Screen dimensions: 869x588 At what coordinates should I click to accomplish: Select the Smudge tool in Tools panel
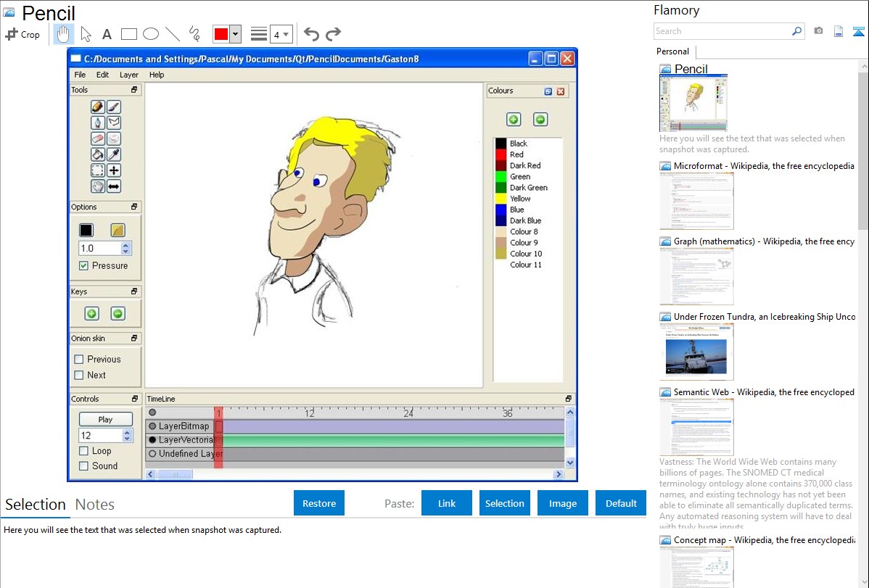point(114,138)
